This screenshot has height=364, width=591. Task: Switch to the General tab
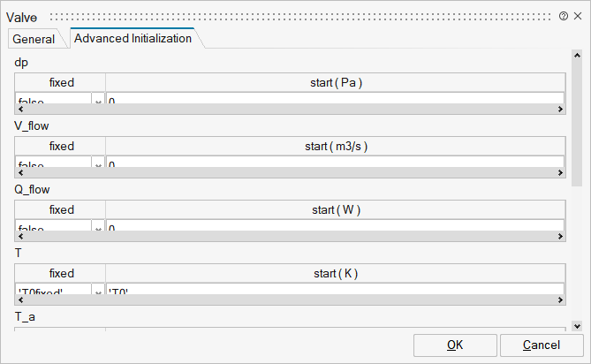(x=34, y=39)
